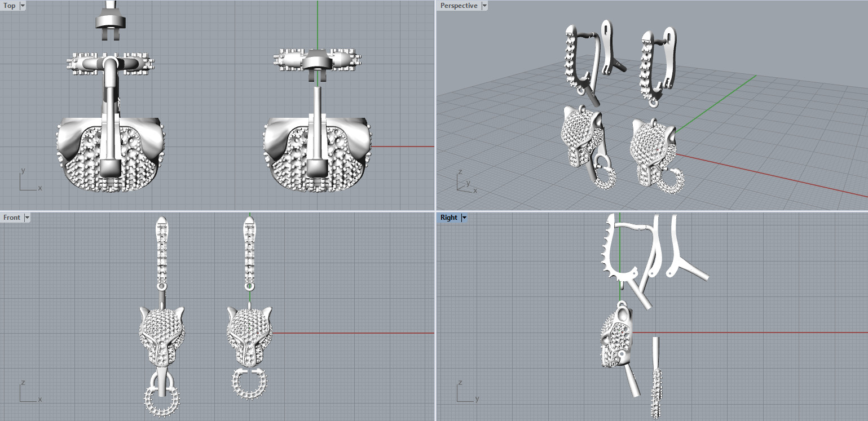The height and width of the screenshot is (421, 868).
Task: Select the left panther head in Front viewport
Action: tap(162, 336)
